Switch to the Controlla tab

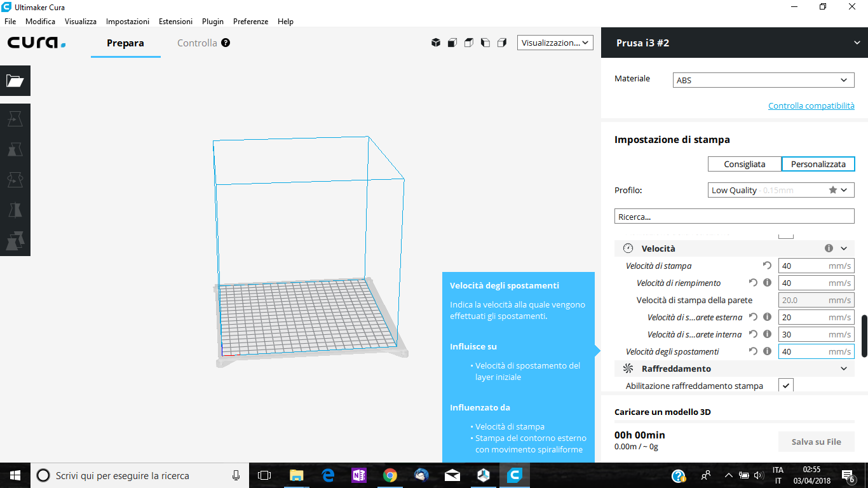click(x=197, y=43)
